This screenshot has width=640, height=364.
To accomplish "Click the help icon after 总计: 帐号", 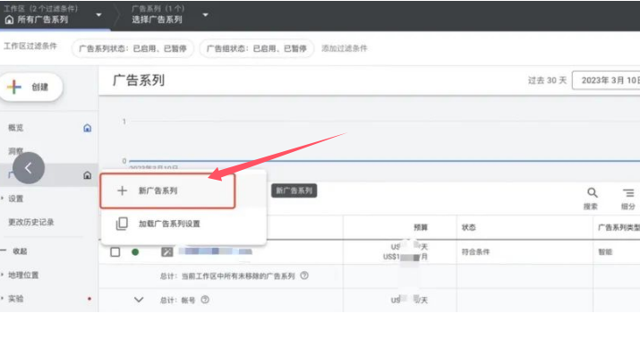I will coord(205,301).
